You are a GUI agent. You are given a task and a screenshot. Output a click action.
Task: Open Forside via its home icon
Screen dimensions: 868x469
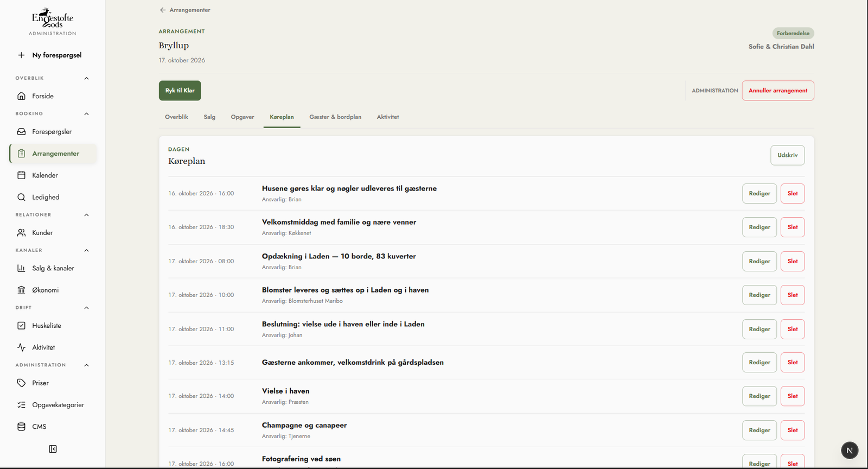point(21,96)
